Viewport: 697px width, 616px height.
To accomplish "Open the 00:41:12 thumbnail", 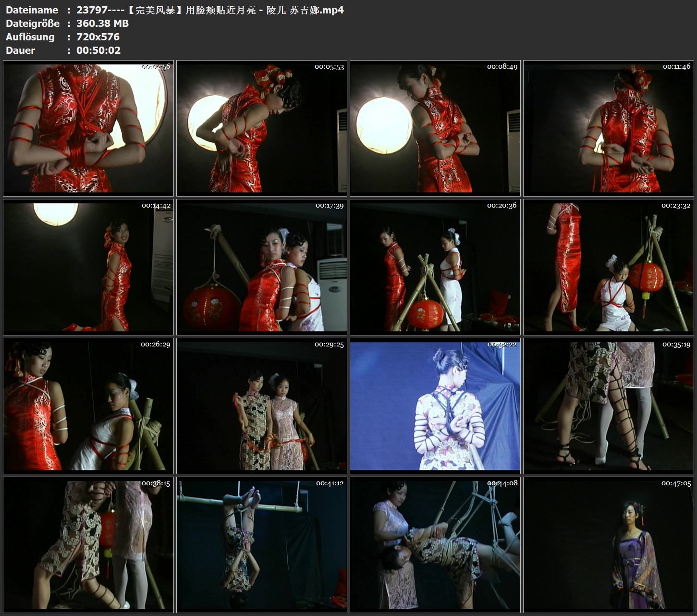I will (x=262, y=544).
